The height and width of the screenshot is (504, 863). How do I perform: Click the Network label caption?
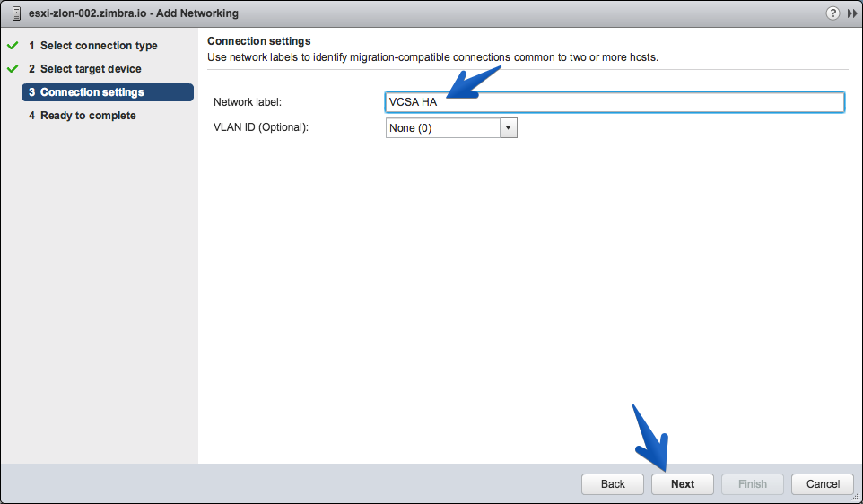(x=247, y=102)
